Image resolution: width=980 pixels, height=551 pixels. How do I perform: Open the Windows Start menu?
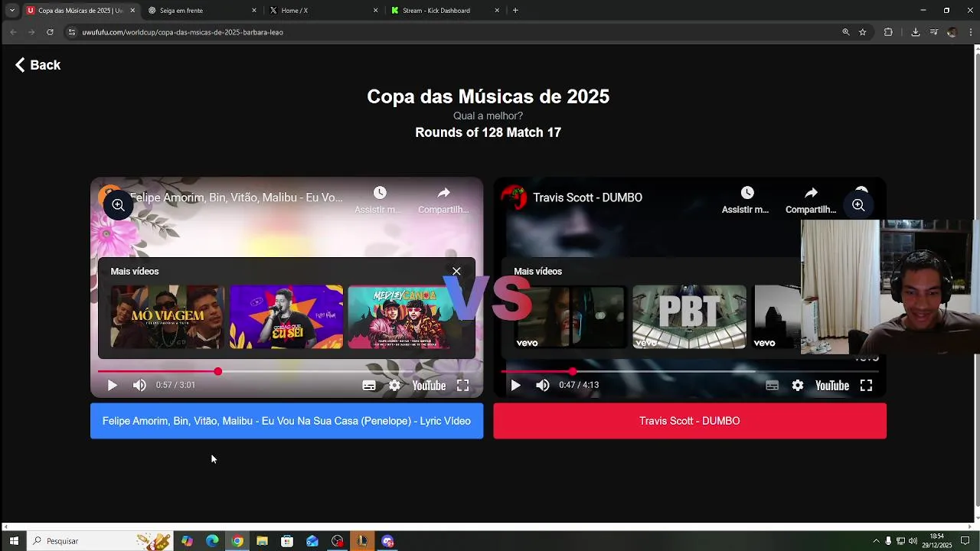click(14, 541)
